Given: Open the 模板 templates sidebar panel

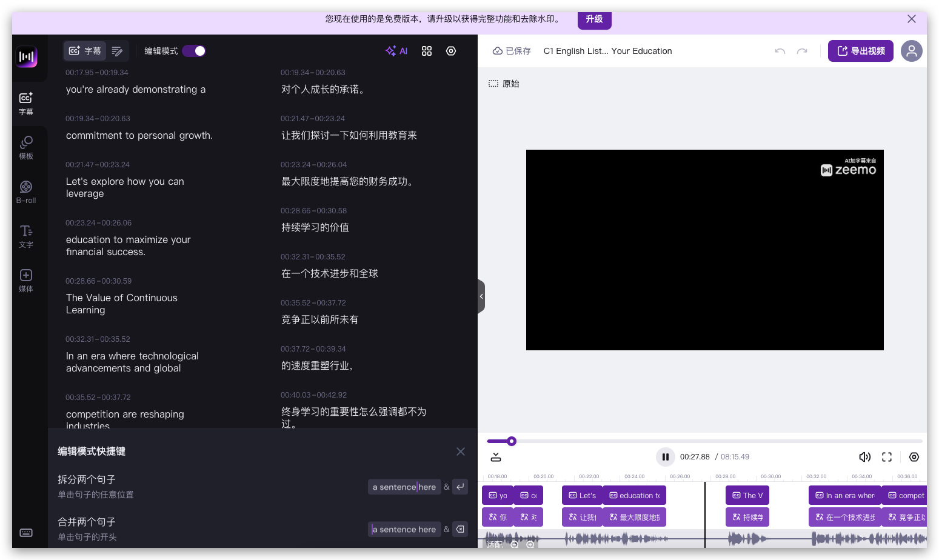Looking at the screenshot, I should (x=26, y=148).
